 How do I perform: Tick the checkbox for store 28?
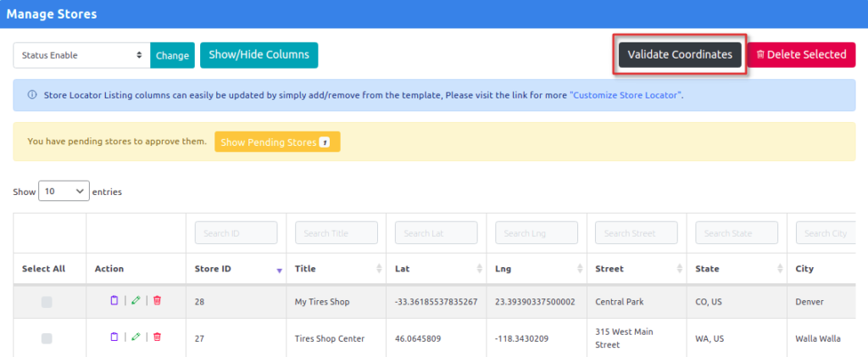click(47, 302)
